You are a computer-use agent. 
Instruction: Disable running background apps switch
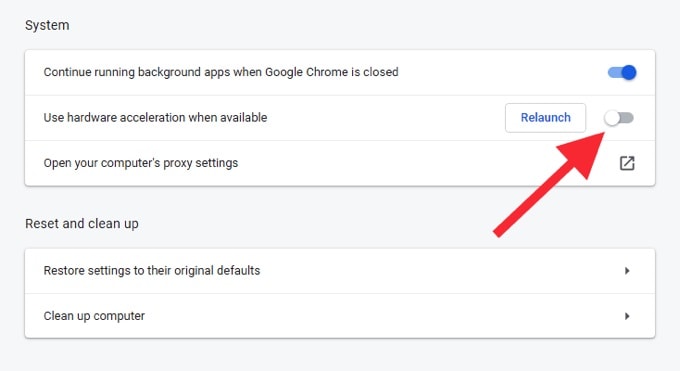(x=622, y=72)
